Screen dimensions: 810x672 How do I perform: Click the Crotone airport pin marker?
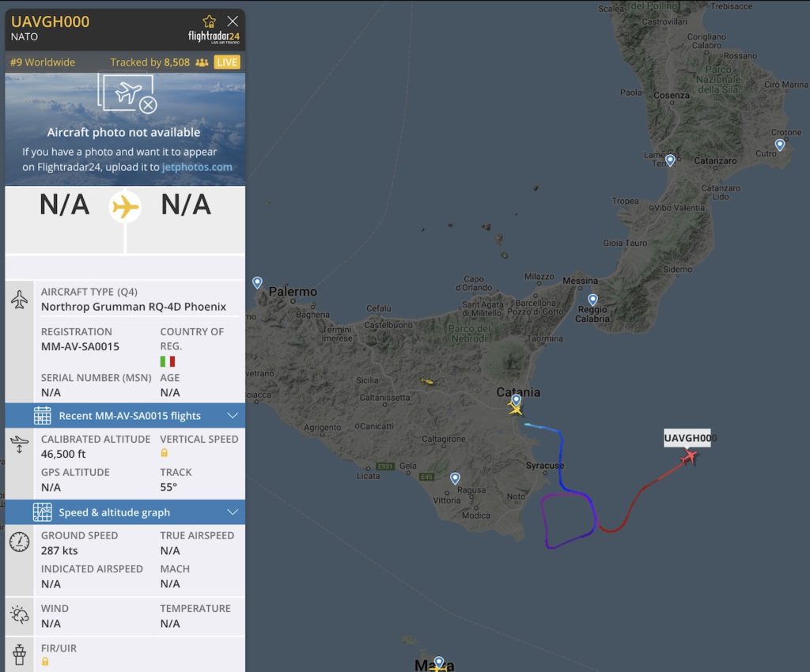779,145
